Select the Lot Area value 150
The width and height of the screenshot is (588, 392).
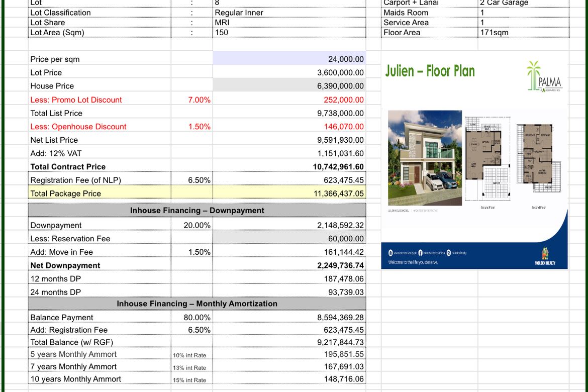(x=221, y=33)
